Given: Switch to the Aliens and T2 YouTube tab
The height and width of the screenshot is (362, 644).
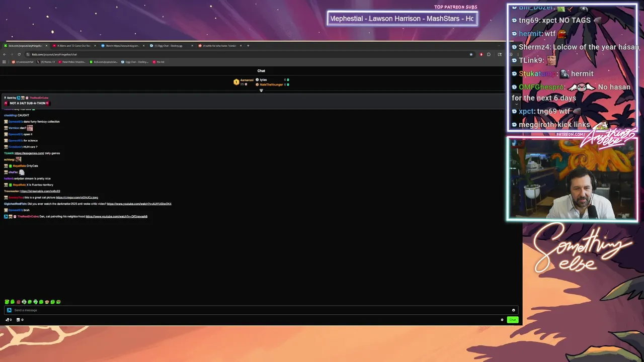Looking at the screenshot, I should point(74,46).
